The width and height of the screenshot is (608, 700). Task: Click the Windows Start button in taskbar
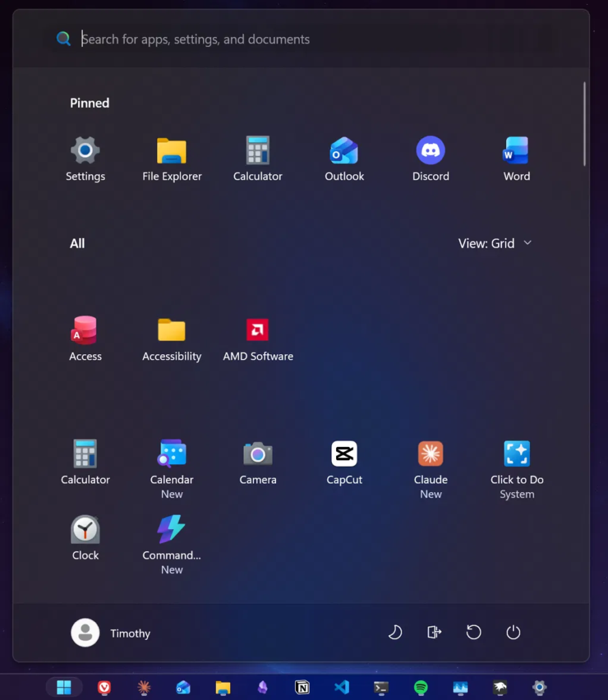tap(64, 688)
